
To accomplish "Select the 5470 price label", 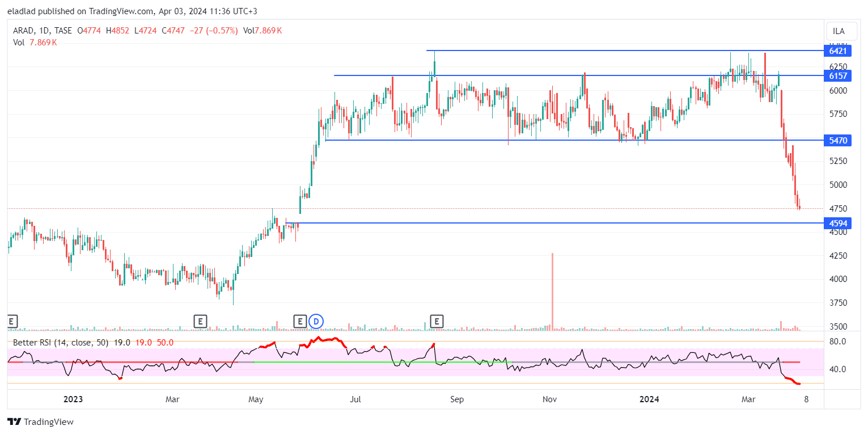I will [837, 140].
